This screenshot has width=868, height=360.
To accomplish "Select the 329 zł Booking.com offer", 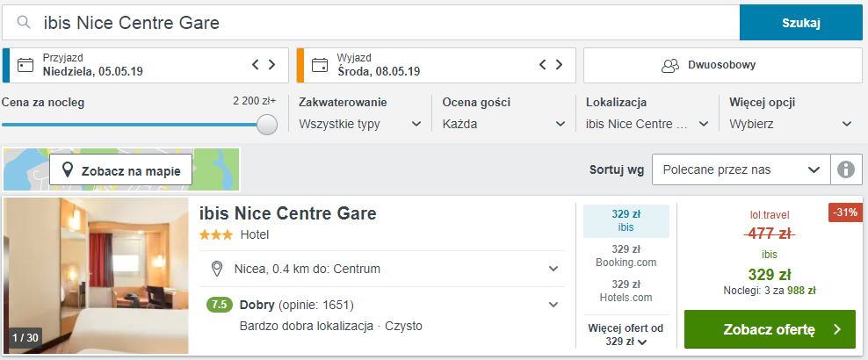I will click(626, 256).
